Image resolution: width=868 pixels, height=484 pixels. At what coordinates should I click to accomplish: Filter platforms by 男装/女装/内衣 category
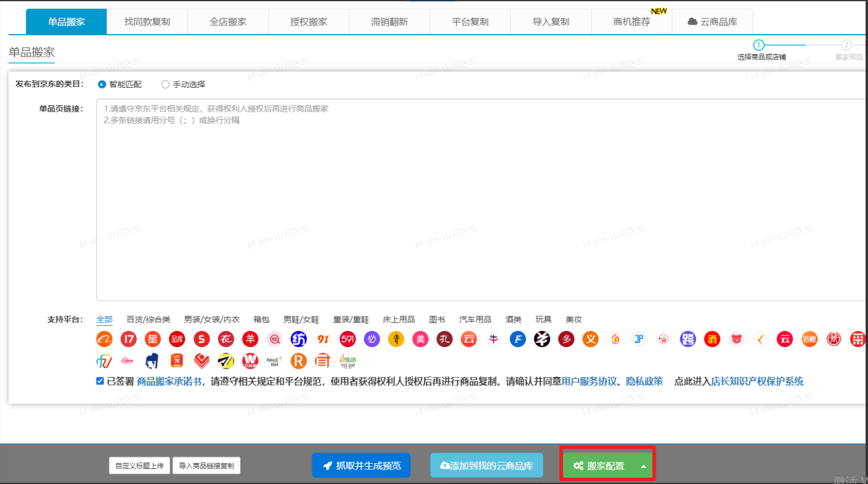tap(211, 320)
